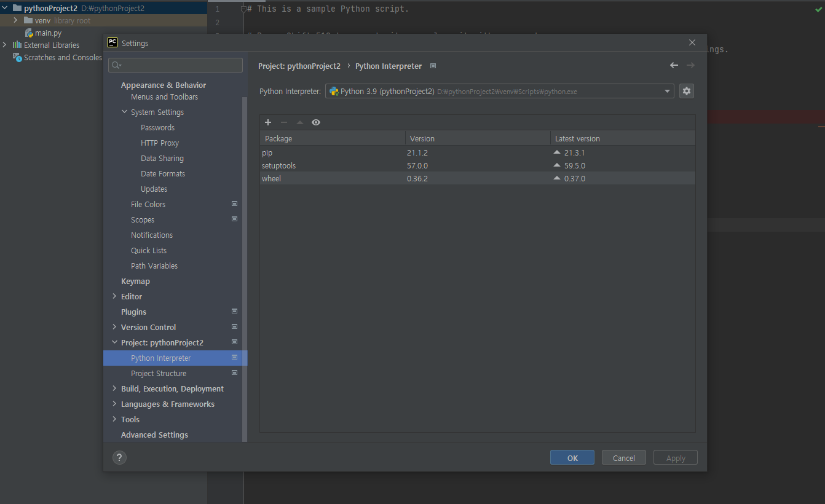Image resolution: width=825 pixels, height=504 pixels.
Task: Click project-level icon beside File Colors
Action: pos(234,203)
